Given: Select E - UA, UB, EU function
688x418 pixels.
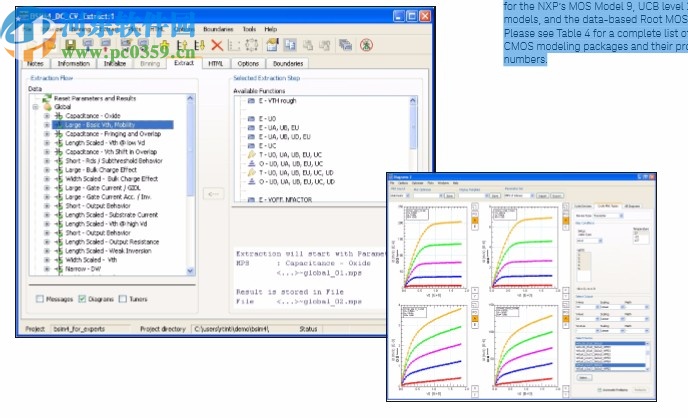Looking at the screenshot, I should (x=279, y=128).
